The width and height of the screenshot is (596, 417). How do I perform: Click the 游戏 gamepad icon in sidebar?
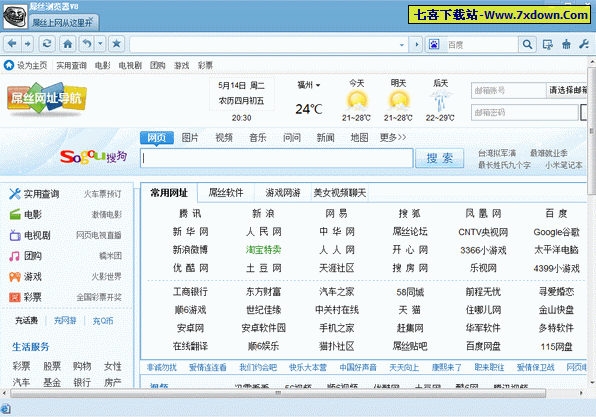(15, 276)
